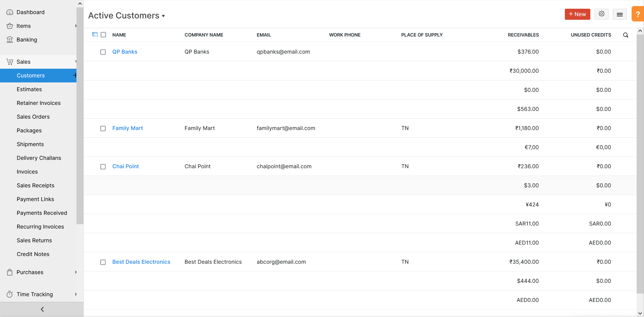Open the Chai Point customer link
Screen dimensions: 644x317
coord(125,166)
